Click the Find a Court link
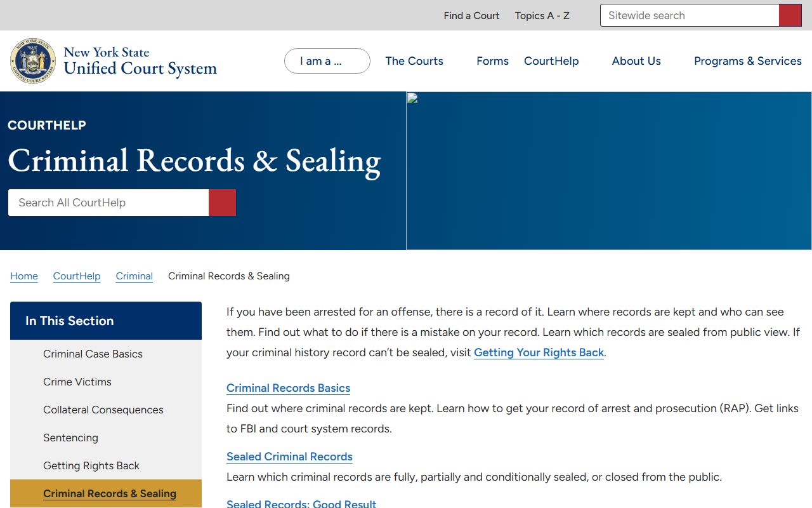812x508 pixels. pyautogui.click(x=471, y=15)
